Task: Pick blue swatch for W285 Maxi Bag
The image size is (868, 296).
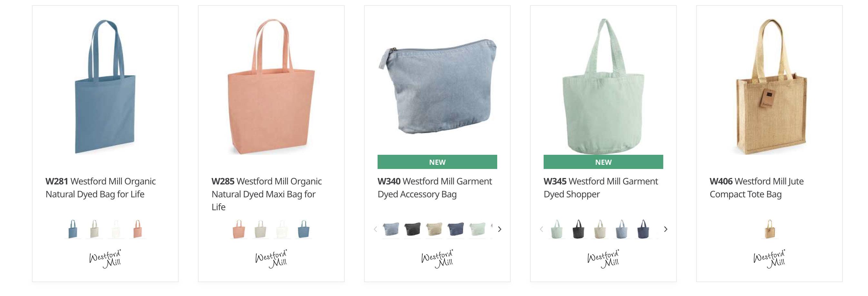Action: click(304, 229)
